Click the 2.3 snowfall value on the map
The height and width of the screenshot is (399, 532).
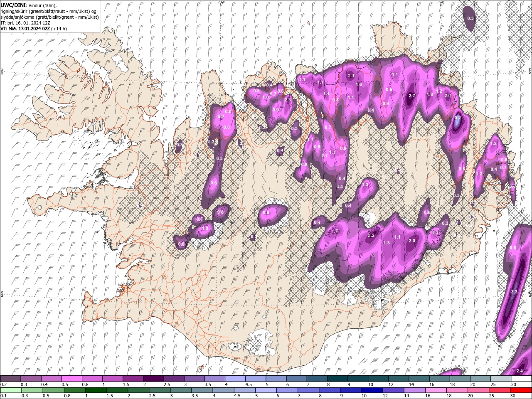[x=288, y=100]
